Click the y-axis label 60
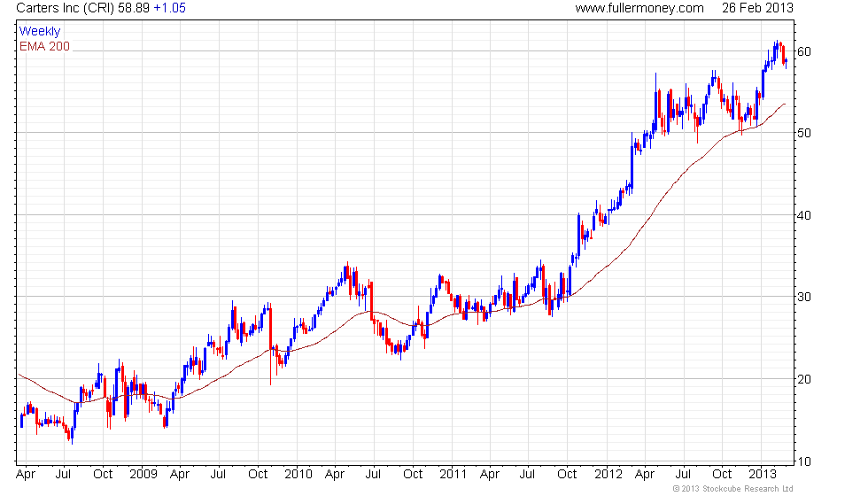 [x=804, y=51]
